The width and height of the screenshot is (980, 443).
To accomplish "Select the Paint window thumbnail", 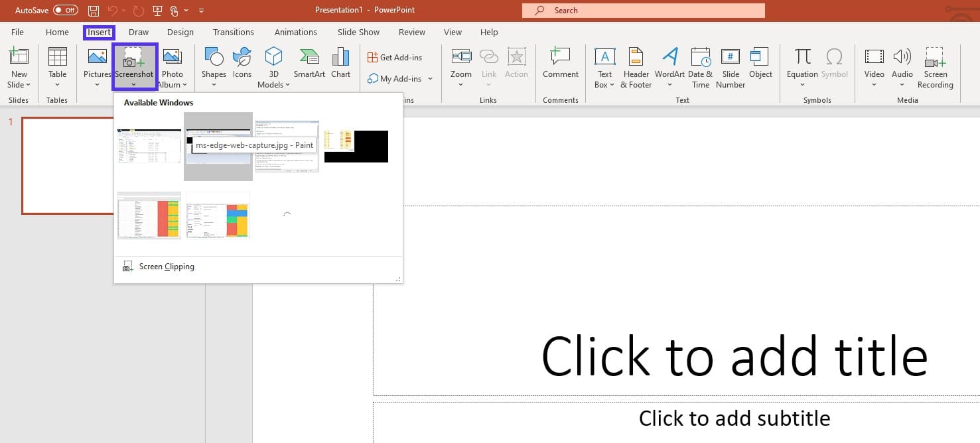I will pyautogui.click(x=218, y=146).
